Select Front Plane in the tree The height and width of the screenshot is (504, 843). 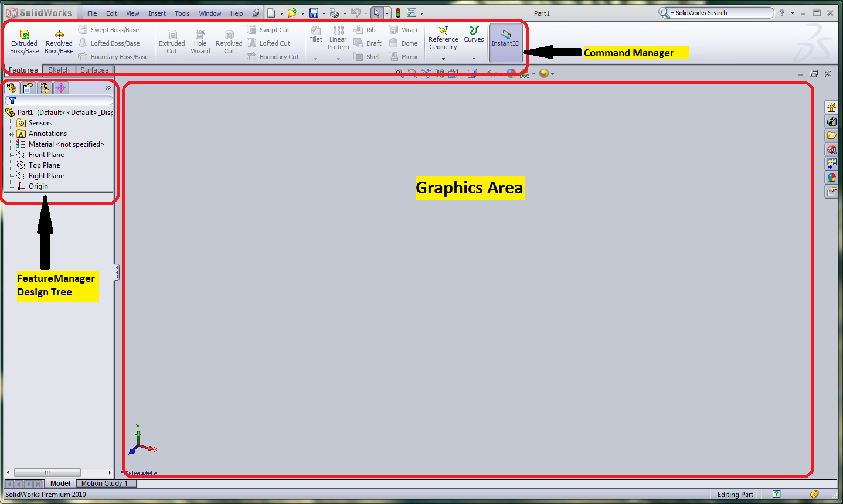tap(40, 155)
